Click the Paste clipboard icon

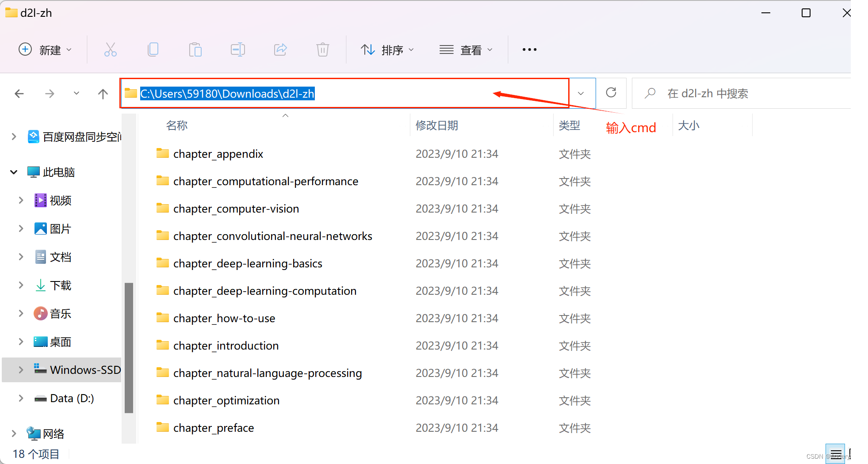tap(195, 49)
